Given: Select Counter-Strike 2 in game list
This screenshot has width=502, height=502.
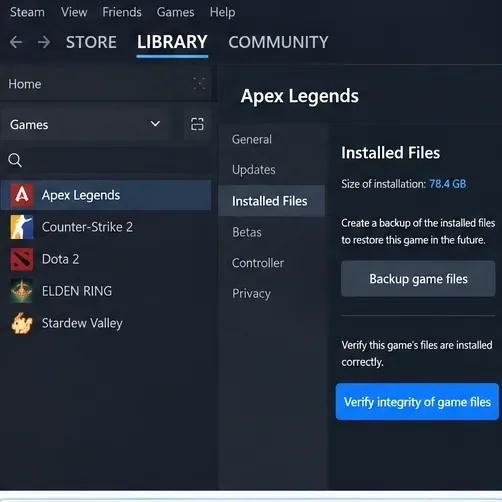Looking at the screenshot, I should [x=106, y=227].
